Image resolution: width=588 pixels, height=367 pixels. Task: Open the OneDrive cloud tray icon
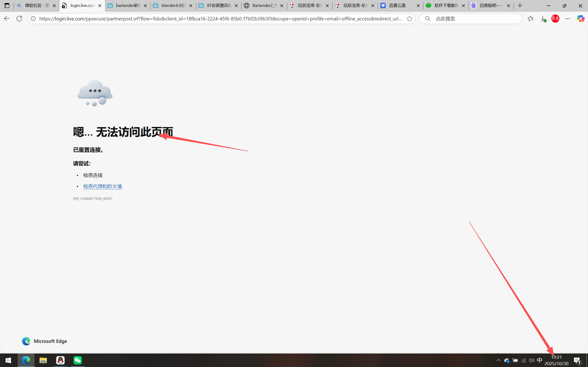[x=507, y=360]
